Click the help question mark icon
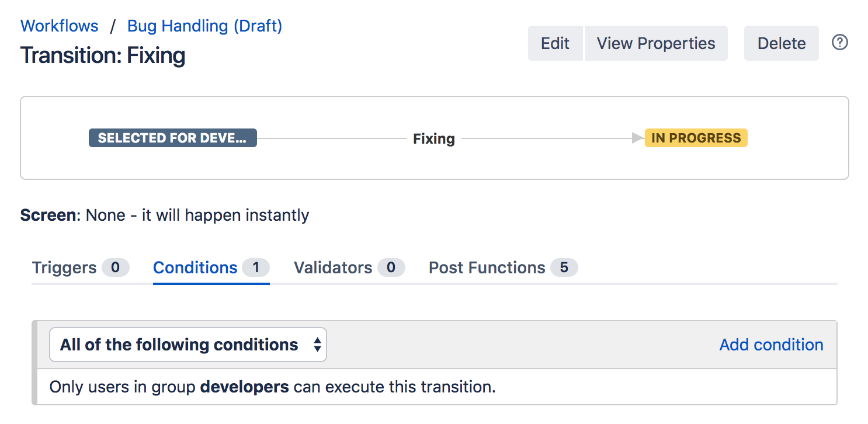The width and height of the screenshot is (868, 424). (x=839, y=43)
